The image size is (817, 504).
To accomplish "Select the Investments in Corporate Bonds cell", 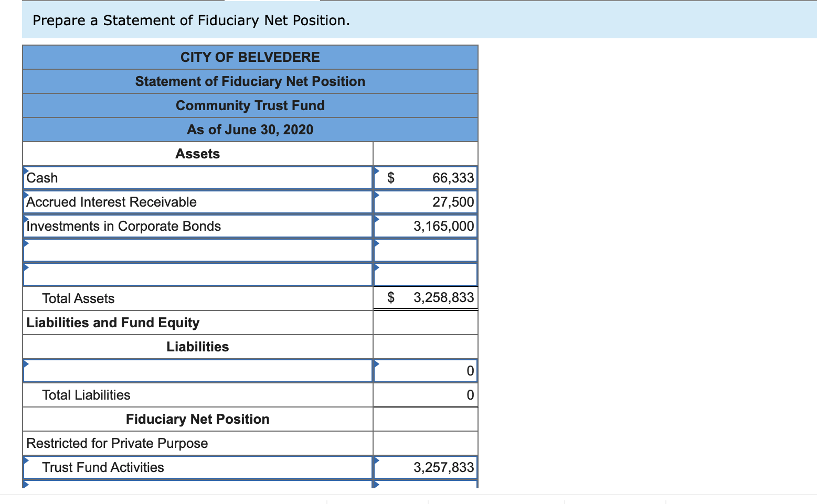I will tap(197, 226).
